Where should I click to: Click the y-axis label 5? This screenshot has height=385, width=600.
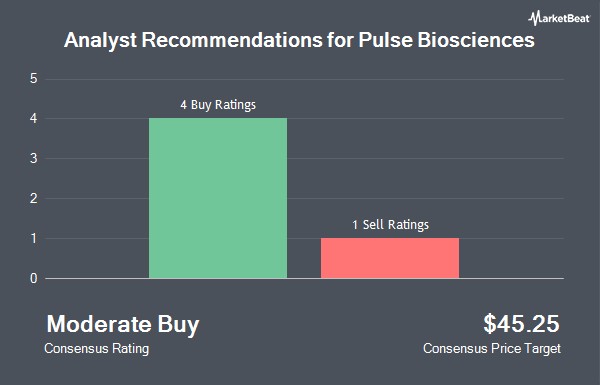point(34,79)
